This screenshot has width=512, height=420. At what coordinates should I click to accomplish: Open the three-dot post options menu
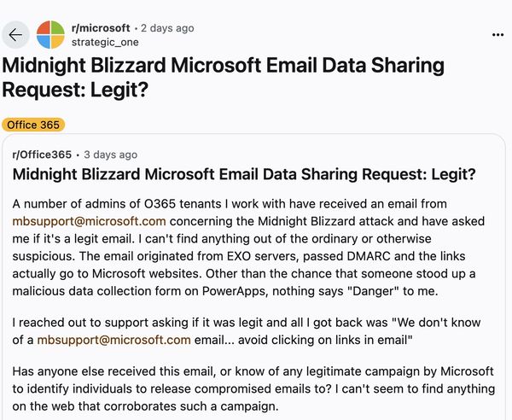coord(498,35)
